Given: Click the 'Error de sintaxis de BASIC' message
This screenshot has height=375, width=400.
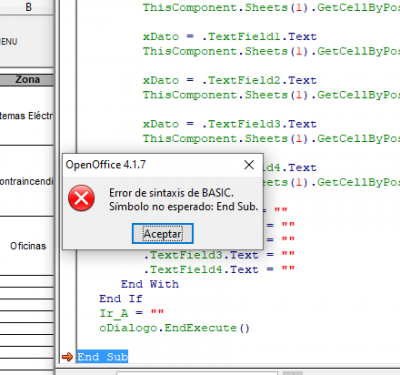Looking at the screenshot, I should (171, 193).
